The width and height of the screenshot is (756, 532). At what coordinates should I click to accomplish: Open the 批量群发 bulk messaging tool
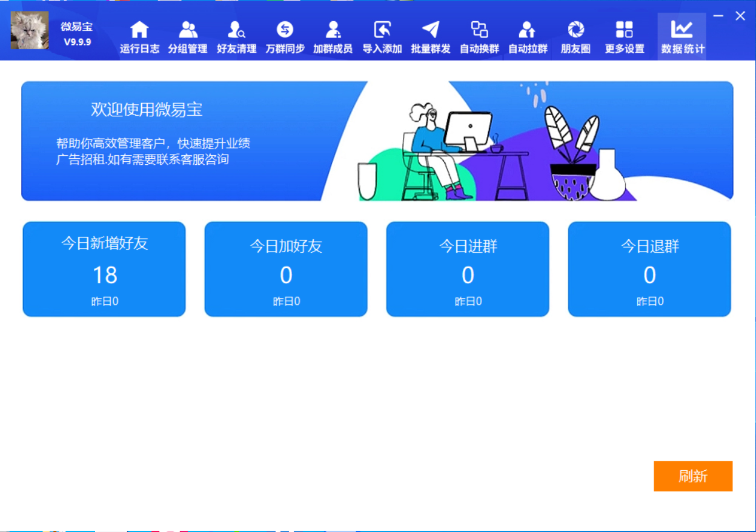coord(430,36)
